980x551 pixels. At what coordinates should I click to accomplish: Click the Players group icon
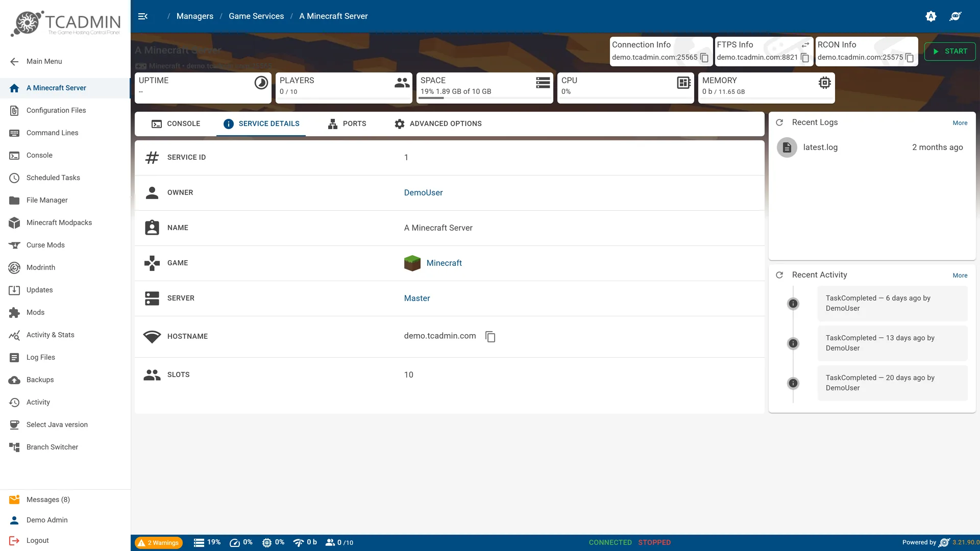pos(402,83)
